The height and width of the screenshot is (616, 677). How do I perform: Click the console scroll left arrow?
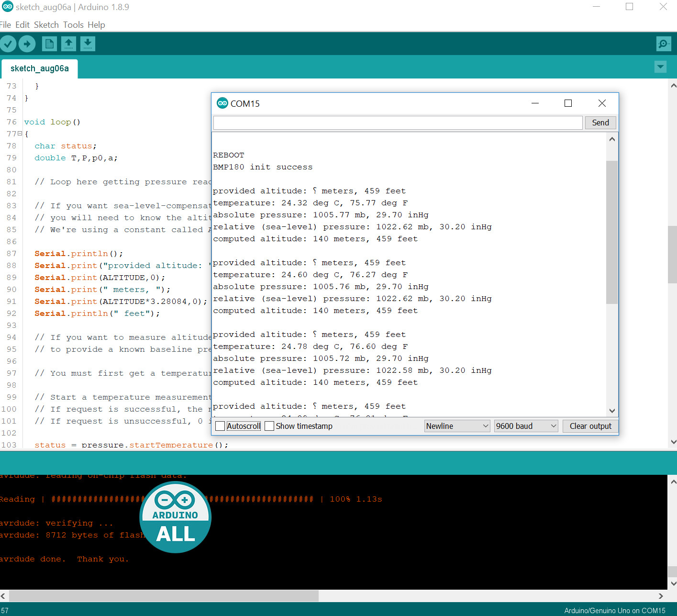(3, 596)
